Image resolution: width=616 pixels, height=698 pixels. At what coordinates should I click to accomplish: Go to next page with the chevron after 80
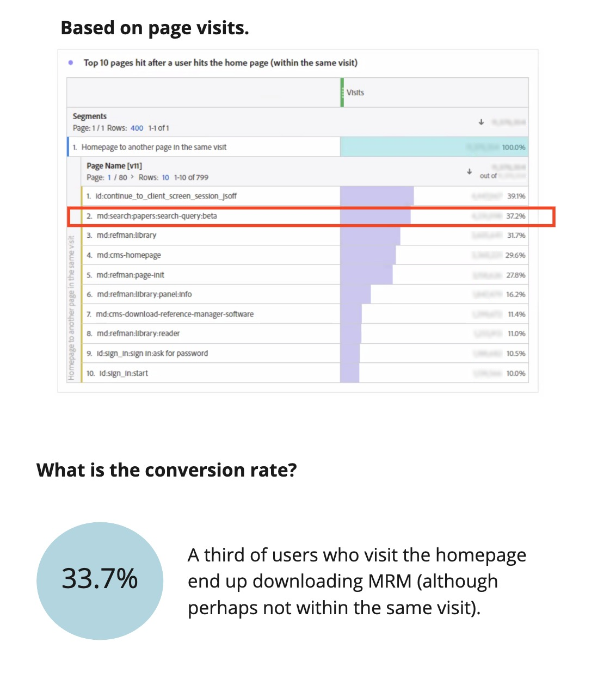[132, 177]
